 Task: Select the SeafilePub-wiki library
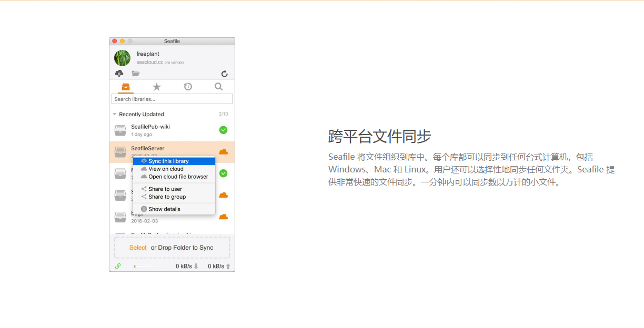tap(150, 127)
